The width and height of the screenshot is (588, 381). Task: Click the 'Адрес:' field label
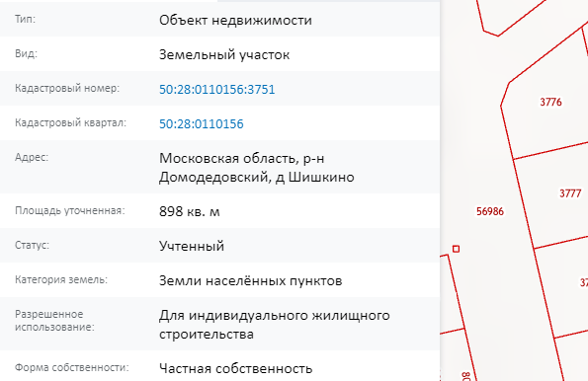(x=32, y=157)
